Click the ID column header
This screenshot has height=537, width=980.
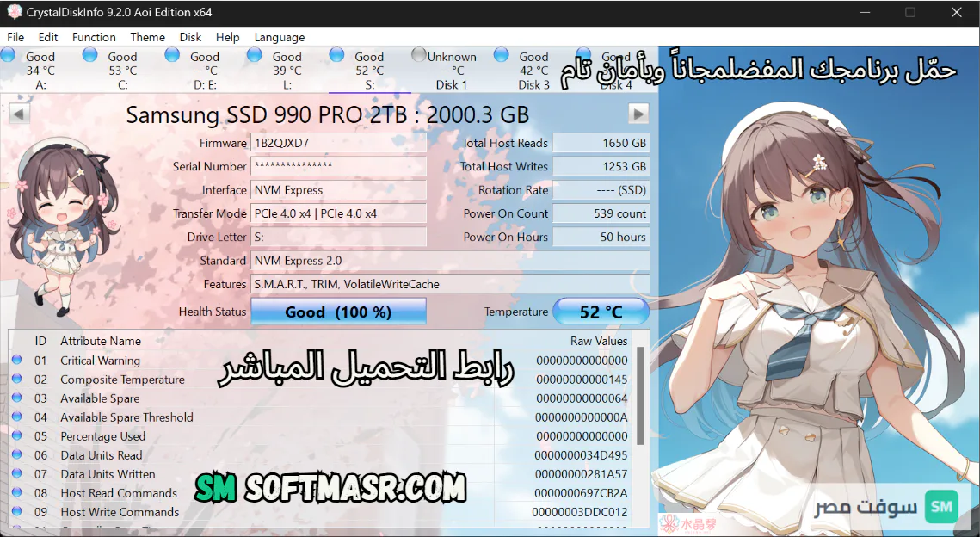[x=40, y=342]
